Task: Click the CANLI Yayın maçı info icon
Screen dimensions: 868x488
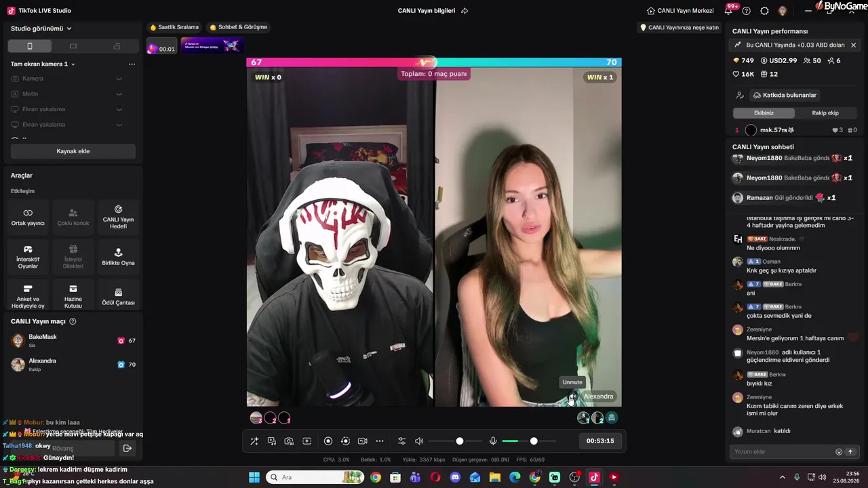Action: click(x=73, y=321)
